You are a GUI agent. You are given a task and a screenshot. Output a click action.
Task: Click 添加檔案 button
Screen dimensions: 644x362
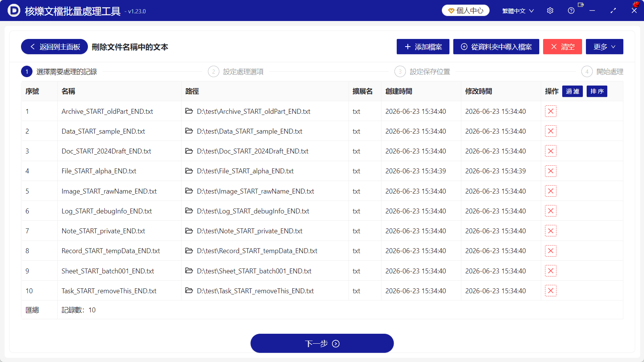tap(423, 47)
